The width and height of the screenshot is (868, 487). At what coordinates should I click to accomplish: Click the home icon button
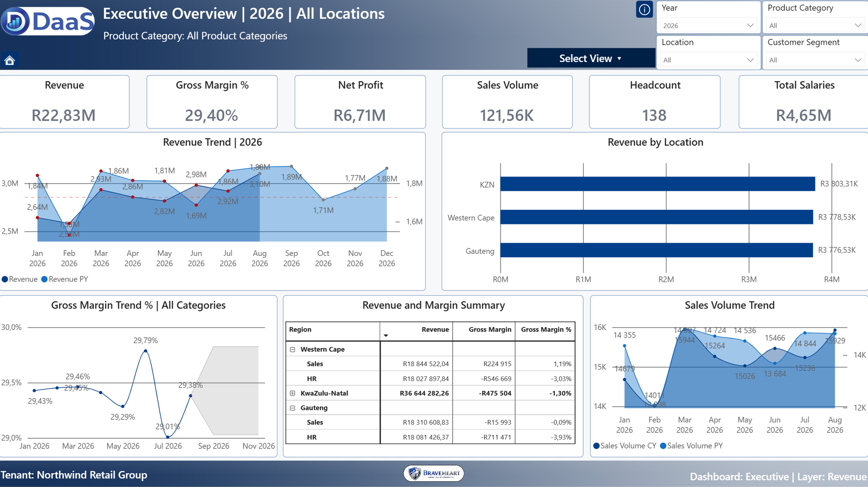point(10,60)
